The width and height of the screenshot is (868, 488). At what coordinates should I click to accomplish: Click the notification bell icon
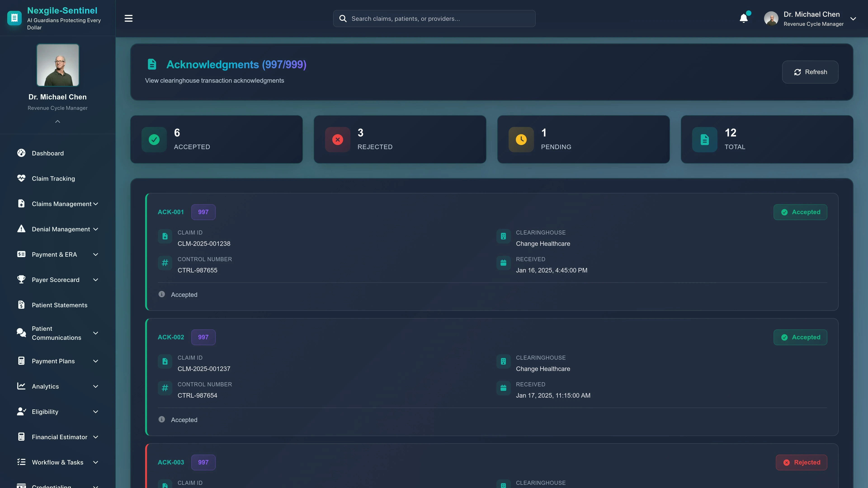743,18
